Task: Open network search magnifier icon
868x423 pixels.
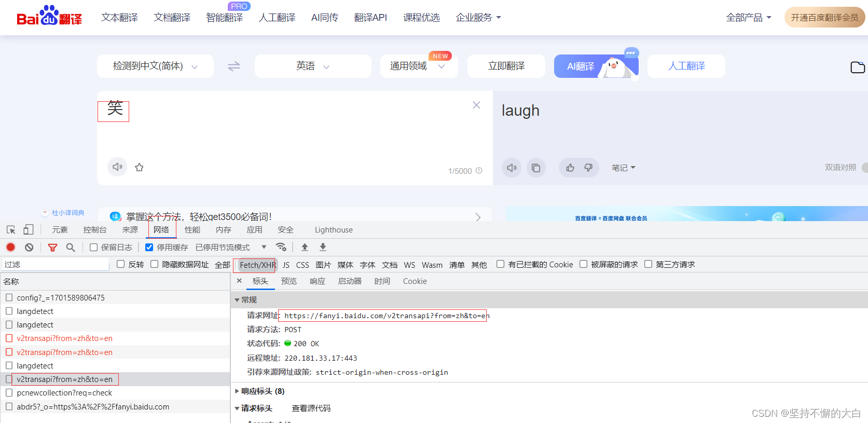Action: (x=71, y=248)
